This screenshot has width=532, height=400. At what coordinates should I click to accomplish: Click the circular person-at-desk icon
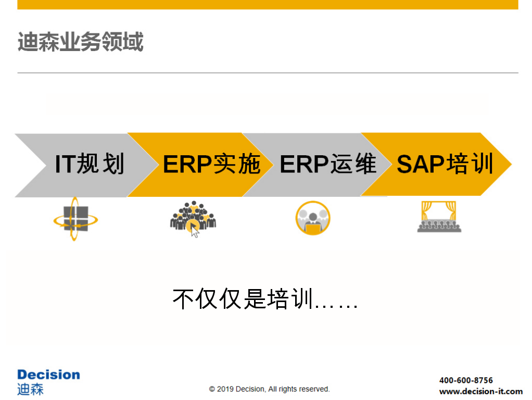[x=313, y=218]
